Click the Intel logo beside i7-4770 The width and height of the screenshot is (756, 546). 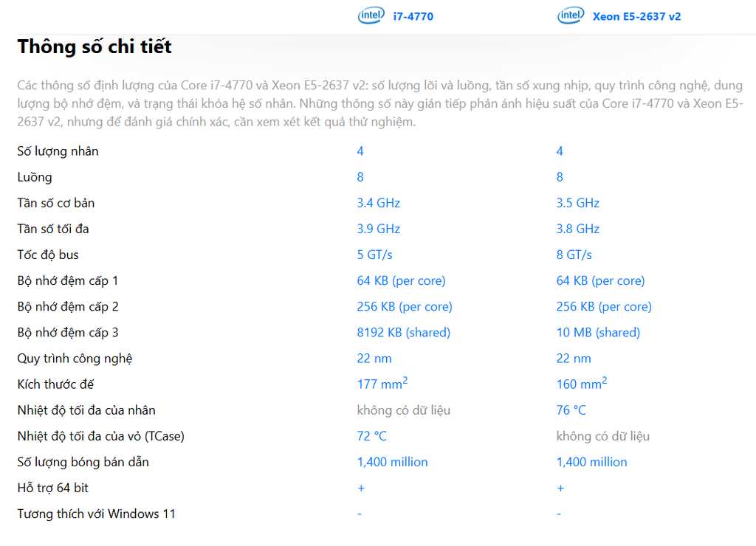click(x=371, y=15)
